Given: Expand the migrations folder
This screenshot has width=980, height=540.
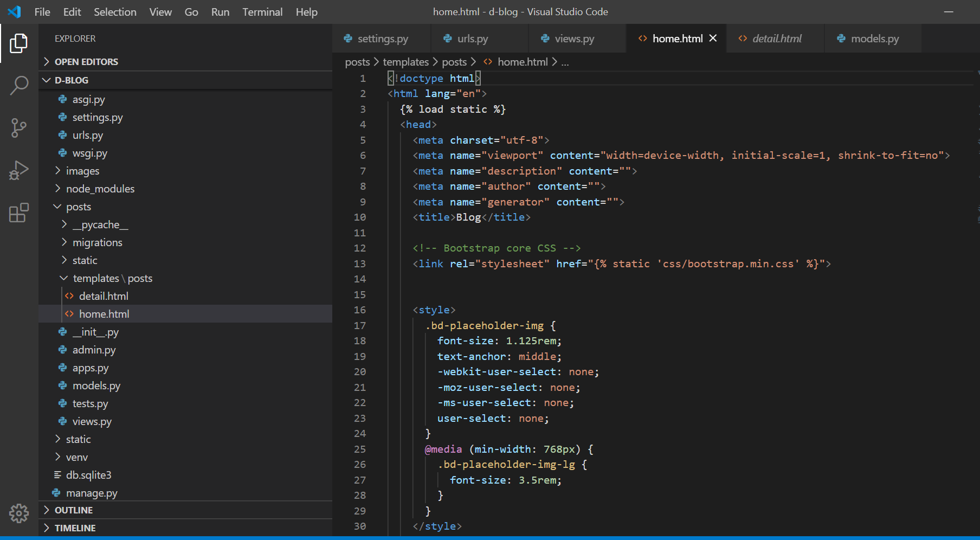Looking at the screenshot, I should tap(64, 242).
